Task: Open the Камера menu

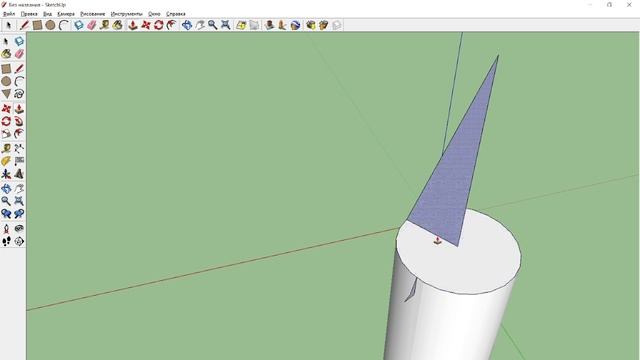Action: tap(66, 14)
